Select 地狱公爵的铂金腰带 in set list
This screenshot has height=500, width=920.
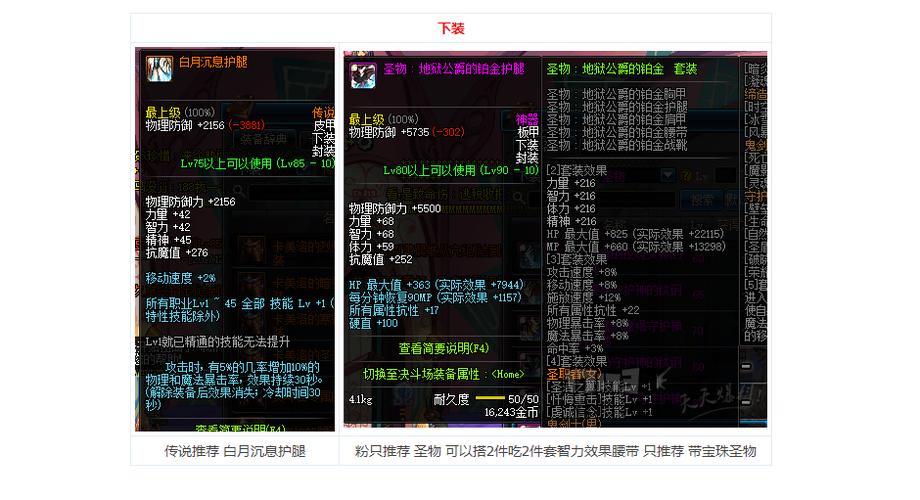617,133
